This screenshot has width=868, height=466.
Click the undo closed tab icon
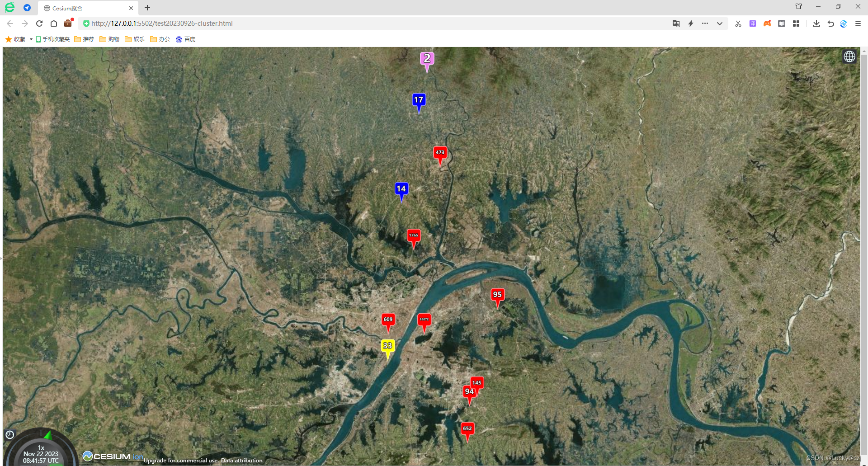[830, 24]
